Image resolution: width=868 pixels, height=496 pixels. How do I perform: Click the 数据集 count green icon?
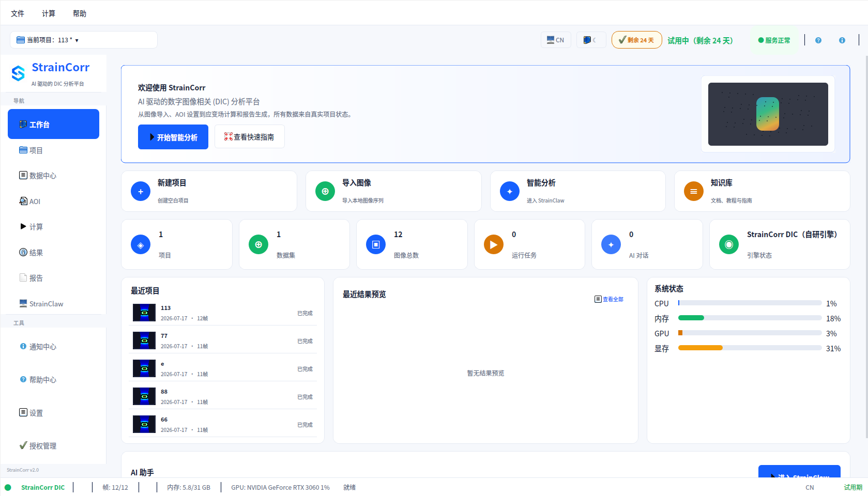click(x=258, y=244)
